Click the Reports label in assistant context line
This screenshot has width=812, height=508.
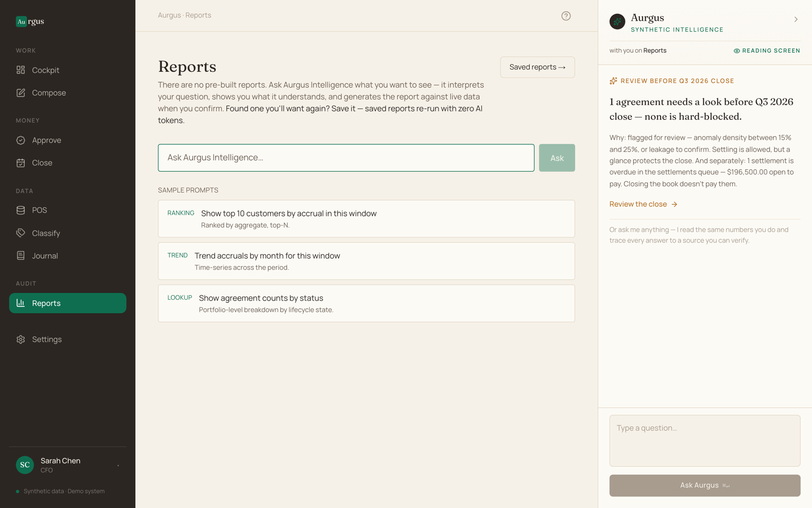(655, 51)
